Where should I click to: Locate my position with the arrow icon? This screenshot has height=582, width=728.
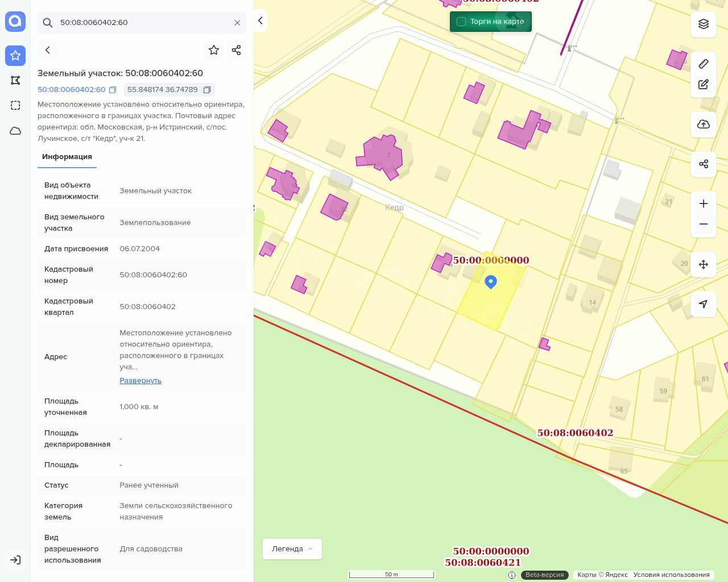click(704, 304)
